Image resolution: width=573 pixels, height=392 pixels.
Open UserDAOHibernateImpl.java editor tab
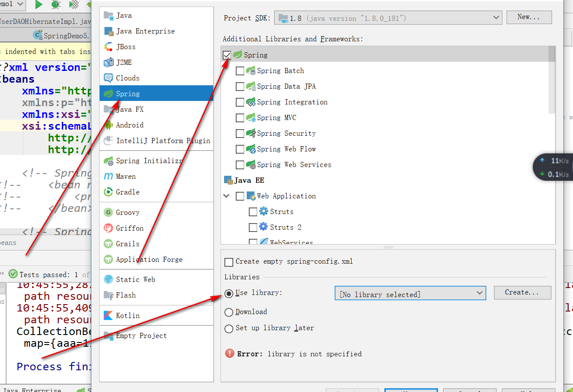[45, 21]
